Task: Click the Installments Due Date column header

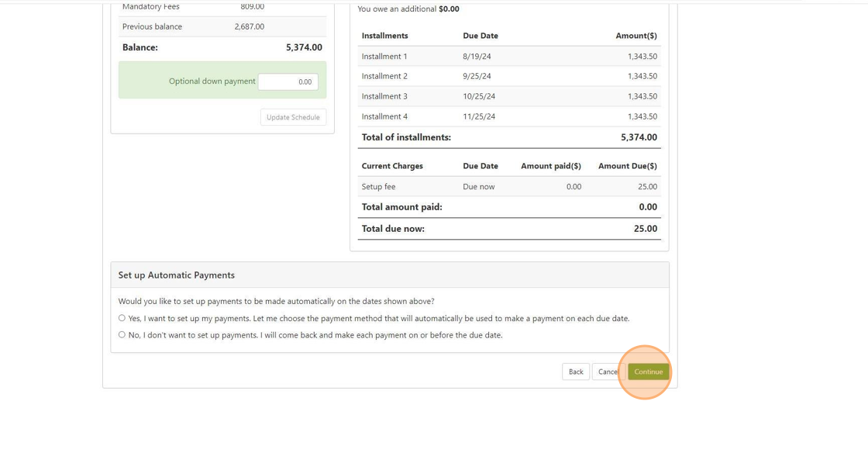Action: pyautogui.click(x=480, y=36)
